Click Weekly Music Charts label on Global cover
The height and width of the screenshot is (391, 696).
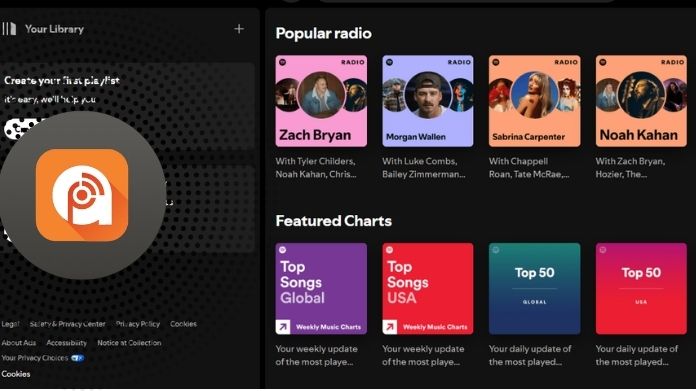tap(328, 327)
